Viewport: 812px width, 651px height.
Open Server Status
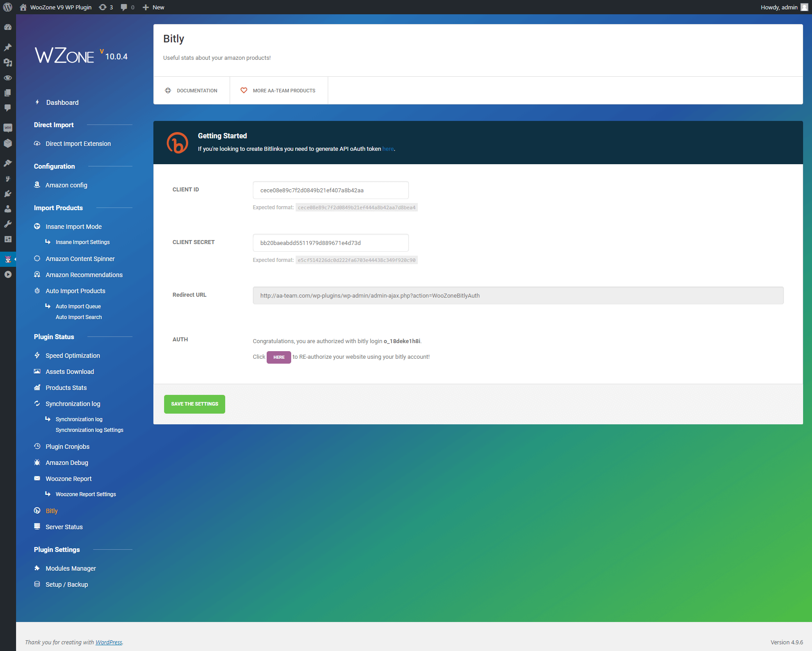coord(64,527)
